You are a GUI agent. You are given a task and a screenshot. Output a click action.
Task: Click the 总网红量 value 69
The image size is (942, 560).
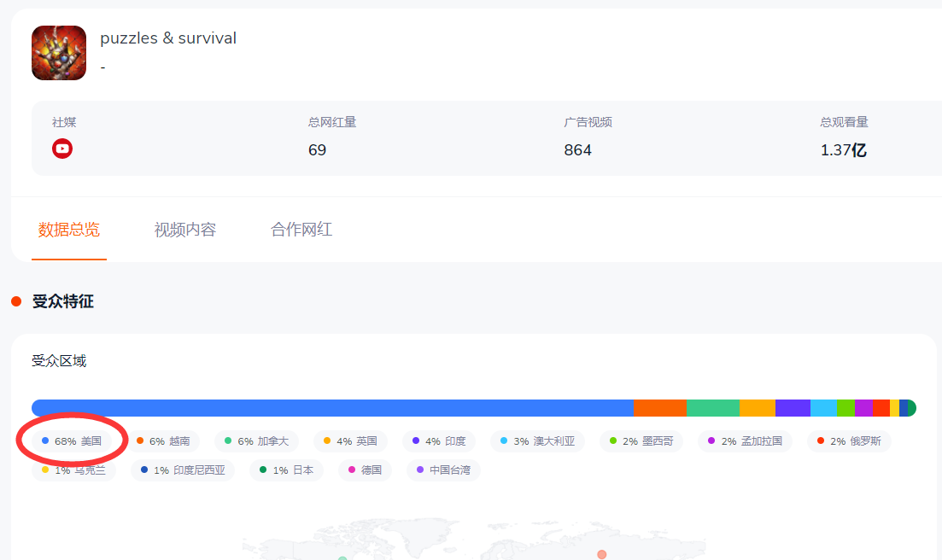pyautogui.click(x=317, y=150)
